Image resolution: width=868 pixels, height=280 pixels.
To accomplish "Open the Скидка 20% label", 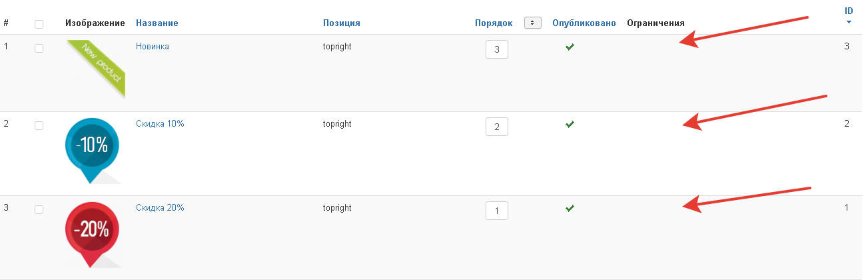I will coord(160,208).
